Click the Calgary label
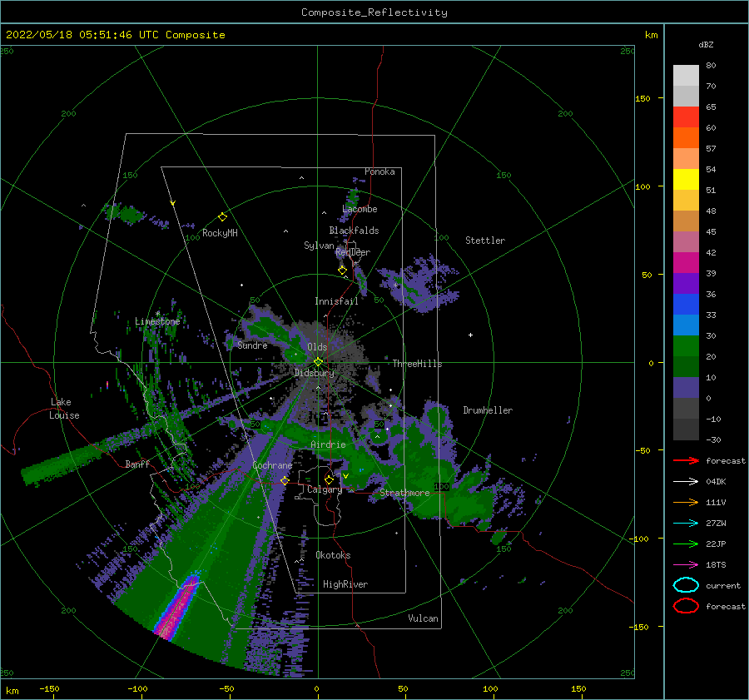 [325, 489]
